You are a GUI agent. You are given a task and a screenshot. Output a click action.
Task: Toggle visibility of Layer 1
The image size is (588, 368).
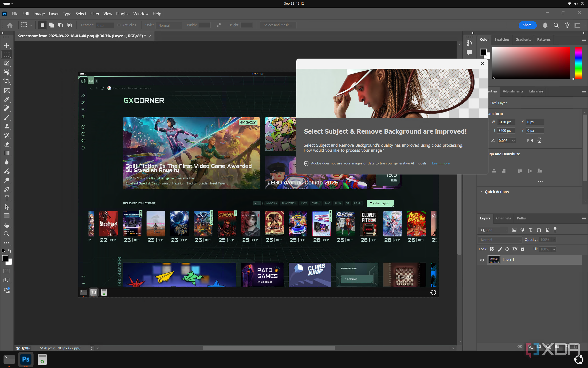(x=482, y=260)
